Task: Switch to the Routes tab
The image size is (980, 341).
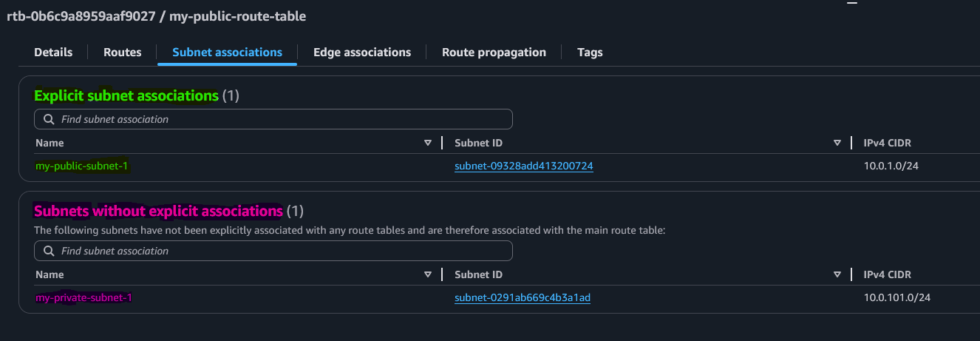Action: (122, 53)
